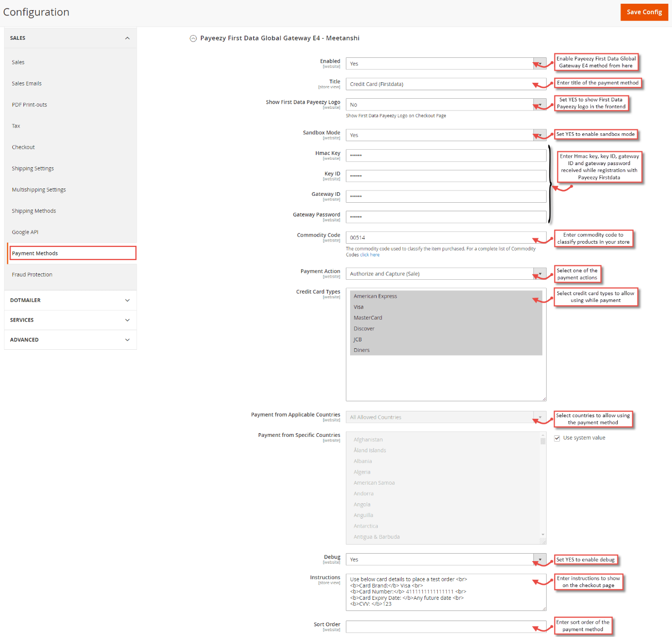672x637 pixels.
Task: Click the Save Config button
Action: [x=644, y=12]
